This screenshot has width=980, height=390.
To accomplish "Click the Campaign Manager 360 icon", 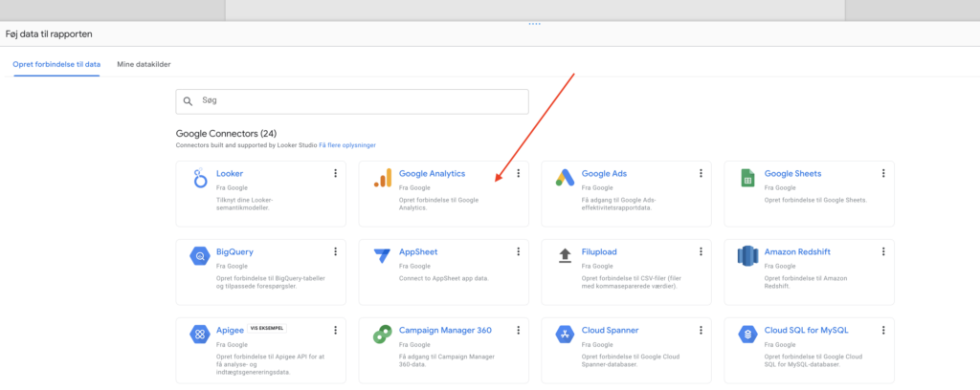I will click(x=382, y=335).
